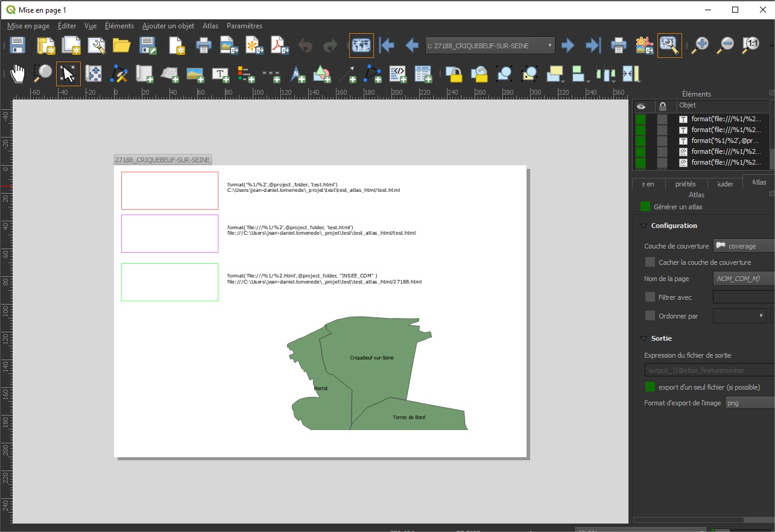Click the Filtrer avec expression field
The image size is (775, 532).
pyautogui.click(x=744, y=297)
